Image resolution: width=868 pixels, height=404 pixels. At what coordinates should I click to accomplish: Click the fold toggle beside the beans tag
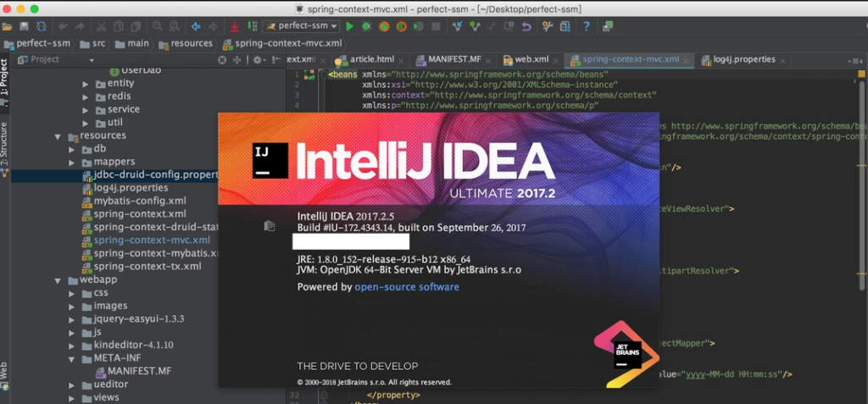pos(324,75)
